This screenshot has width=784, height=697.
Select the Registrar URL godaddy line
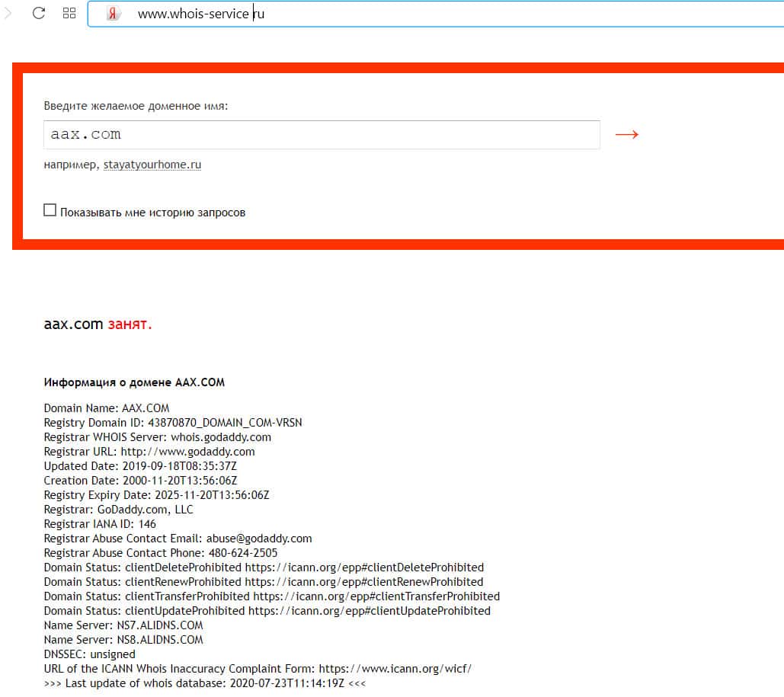[x=149, y=452]
